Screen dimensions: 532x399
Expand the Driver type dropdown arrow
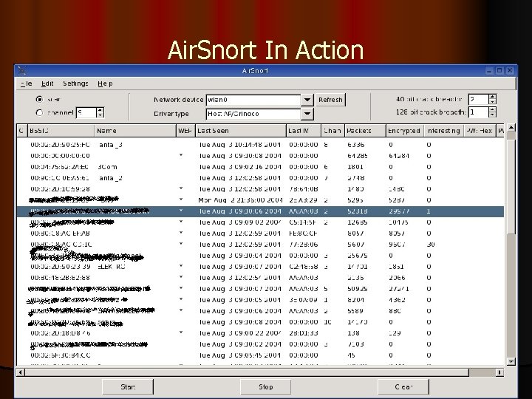click(307, 114)
